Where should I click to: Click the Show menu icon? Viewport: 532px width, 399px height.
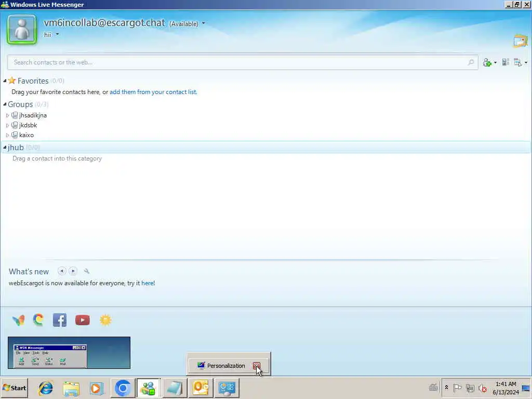point(518,62)
